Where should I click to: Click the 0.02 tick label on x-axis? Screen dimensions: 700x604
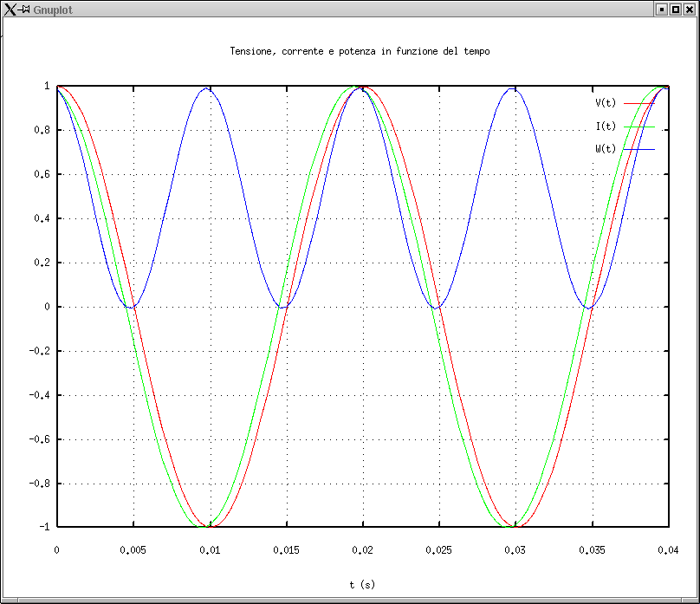point(362,549)
